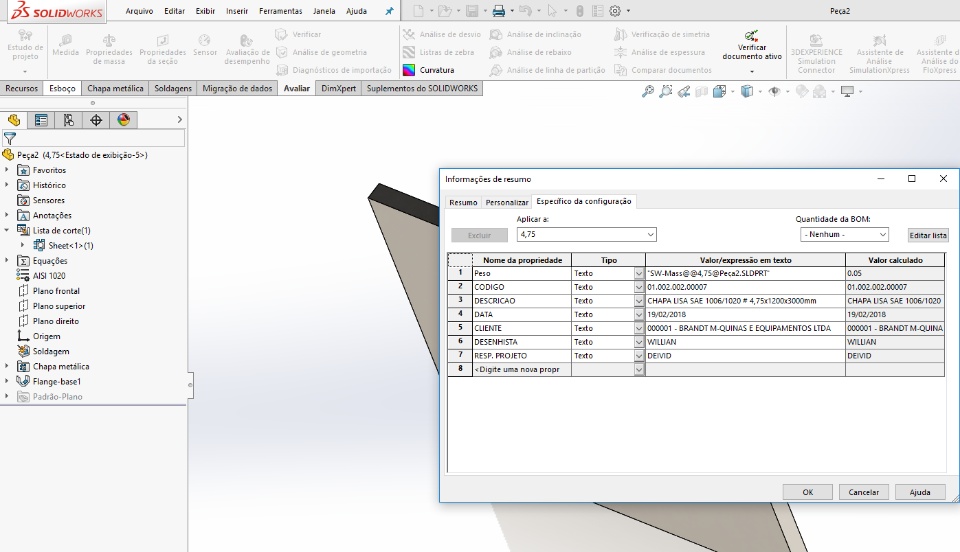Expand the Sheet<1>(1) node
The image size is (960, 552).
click(x=23, y=245)
